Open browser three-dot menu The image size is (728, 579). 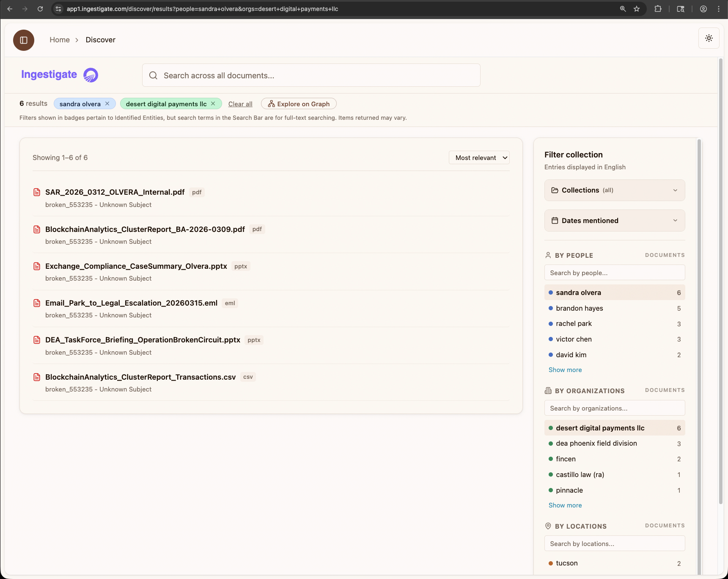click(719, 9)
